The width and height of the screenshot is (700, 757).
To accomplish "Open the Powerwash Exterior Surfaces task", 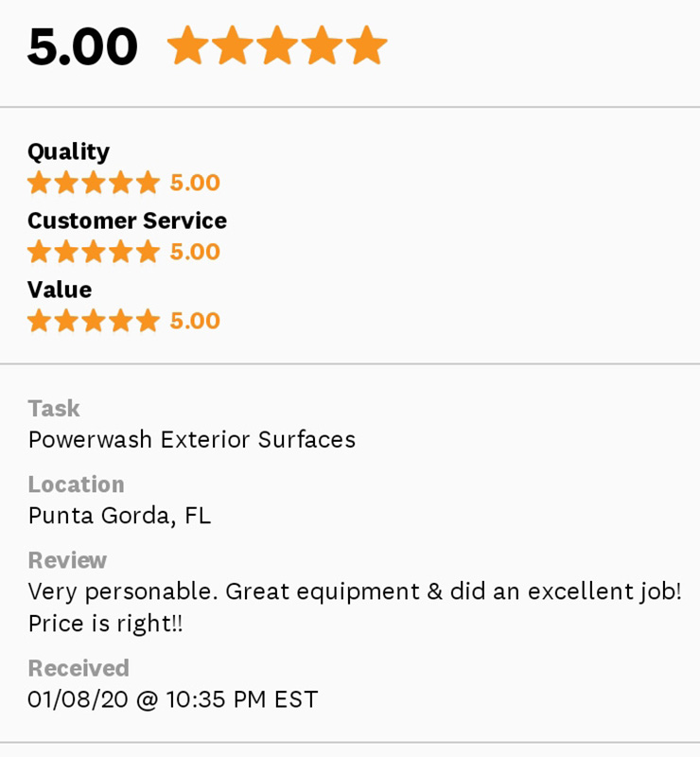I will tap(191, 440).
